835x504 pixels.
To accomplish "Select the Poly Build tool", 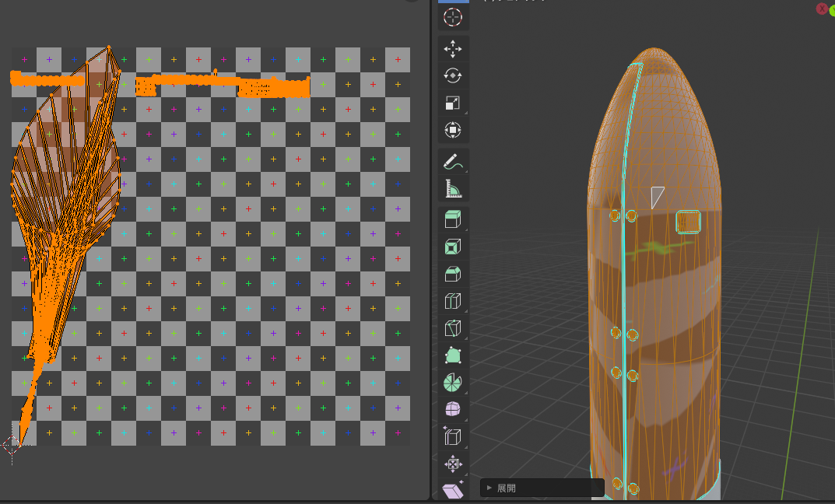I will point(453,355).
